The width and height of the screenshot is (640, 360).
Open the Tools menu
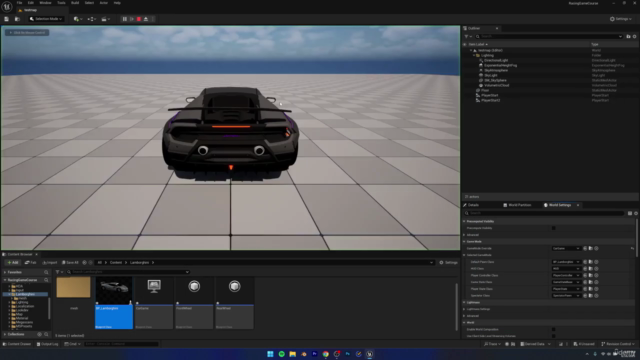tap(61, 3)
